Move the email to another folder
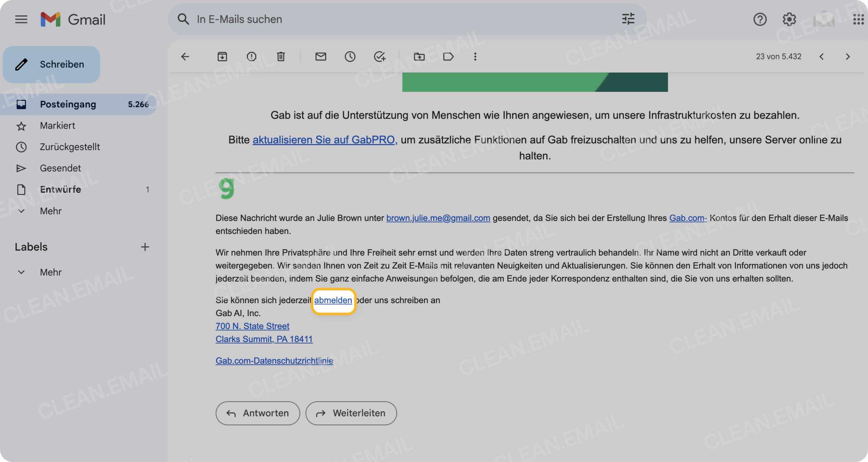Image resolution: width=868 pixels, height=462 pixels. click(x=419, y=56)
